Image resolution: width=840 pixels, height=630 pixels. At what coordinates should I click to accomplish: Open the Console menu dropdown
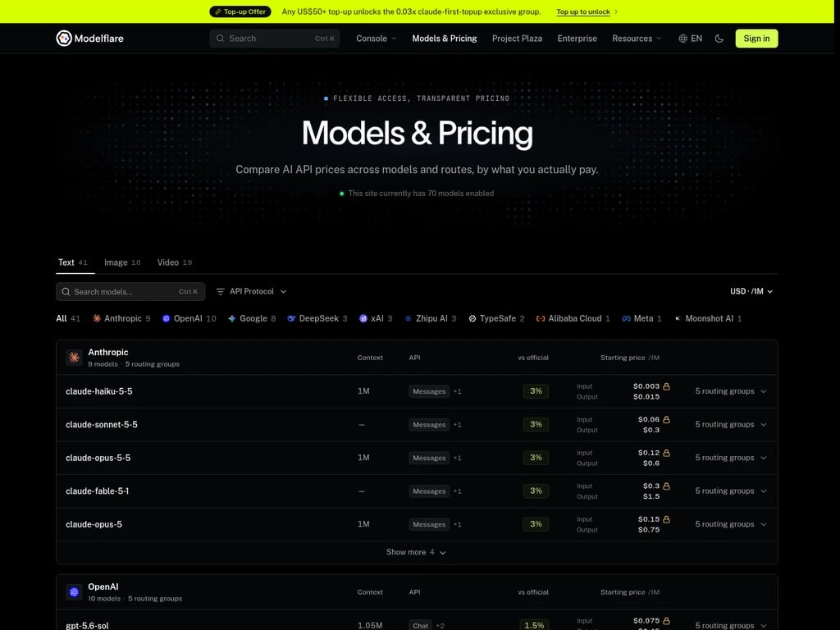376,39
